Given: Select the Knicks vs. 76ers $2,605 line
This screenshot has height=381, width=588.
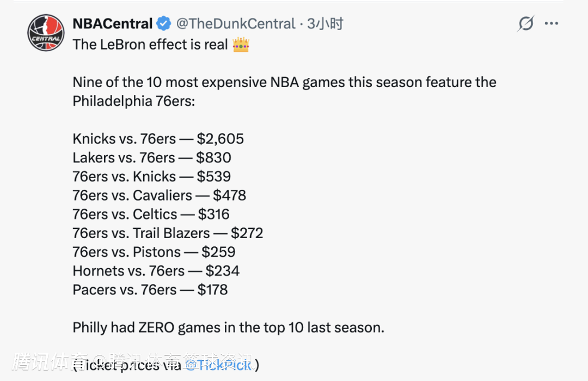Looking at the screenshot, I should point(158,139).
